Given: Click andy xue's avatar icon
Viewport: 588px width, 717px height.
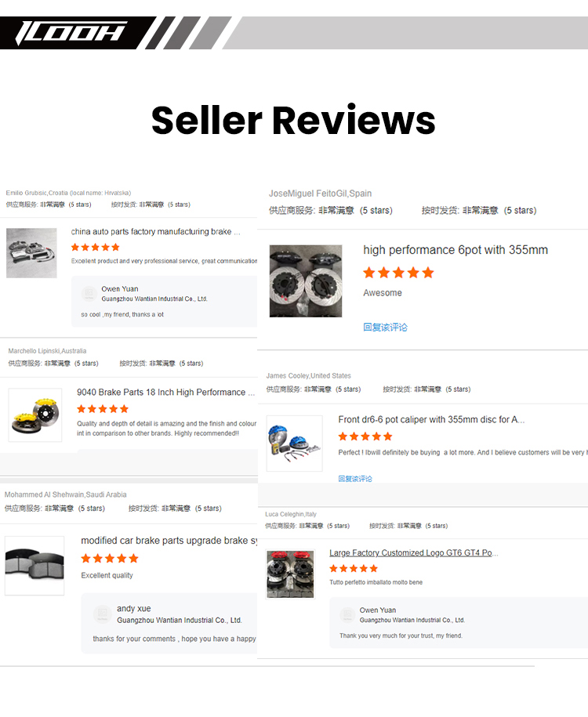Looking at the screenshot, I should pyautogui.click(x=102, y=614).
